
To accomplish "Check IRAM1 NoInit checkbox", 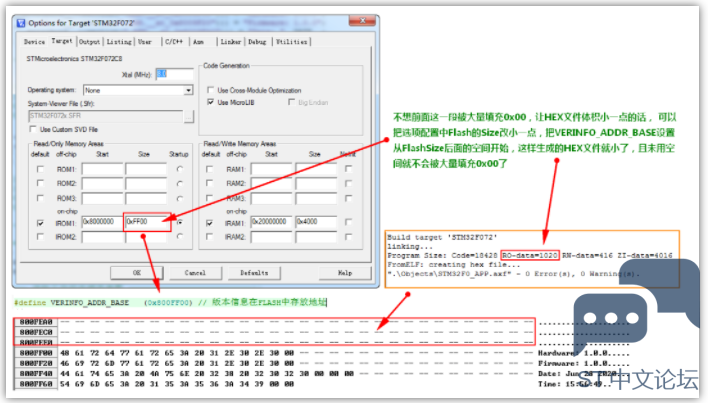I will [x=348, y=222].
